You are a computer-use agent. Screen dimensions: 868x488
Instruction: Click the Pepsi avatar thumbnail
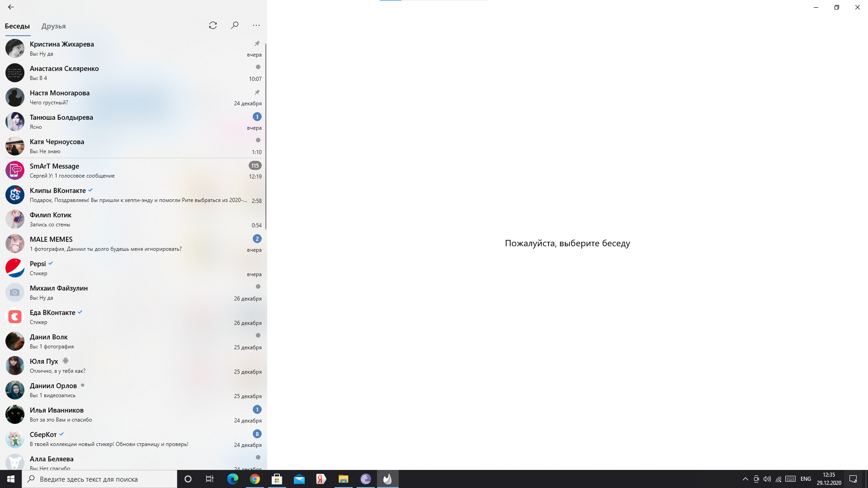click(x=15, y=268)
